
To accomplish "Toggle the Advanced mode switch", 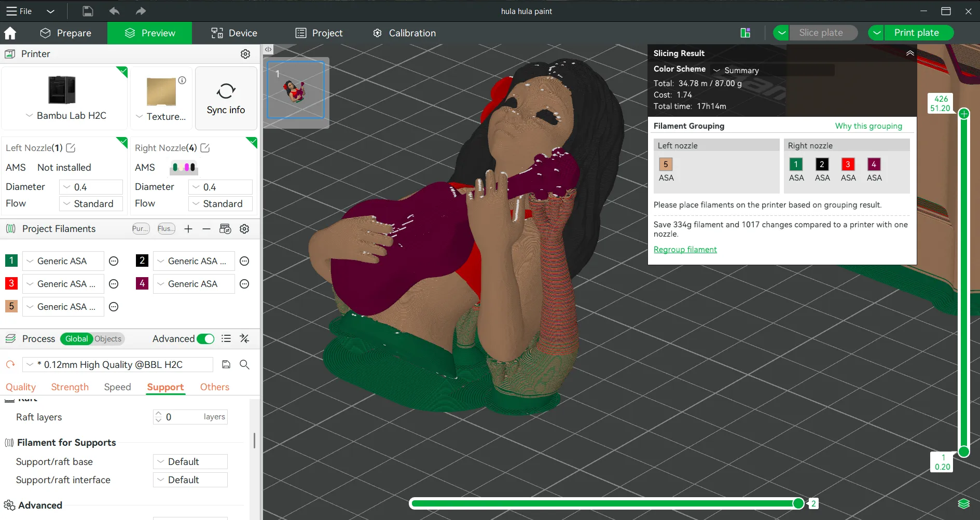I will tap(206, 339).
